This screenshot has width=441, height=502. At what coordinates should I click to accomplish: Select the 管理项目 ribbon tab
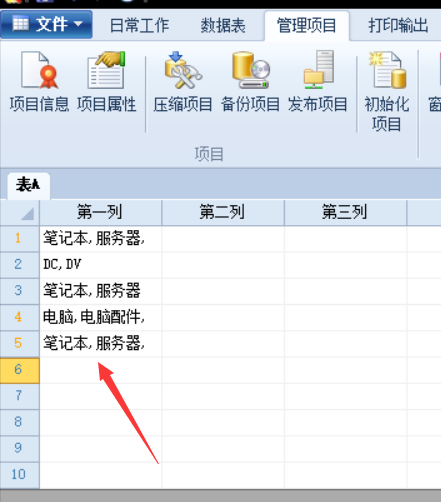pyautogui.click(x=307, y=26)
